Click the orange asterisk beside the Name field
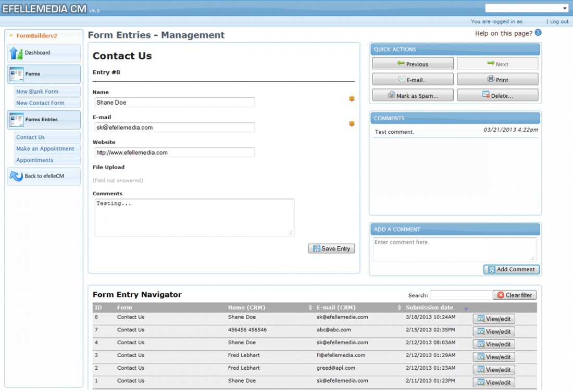 coord(352,98)
